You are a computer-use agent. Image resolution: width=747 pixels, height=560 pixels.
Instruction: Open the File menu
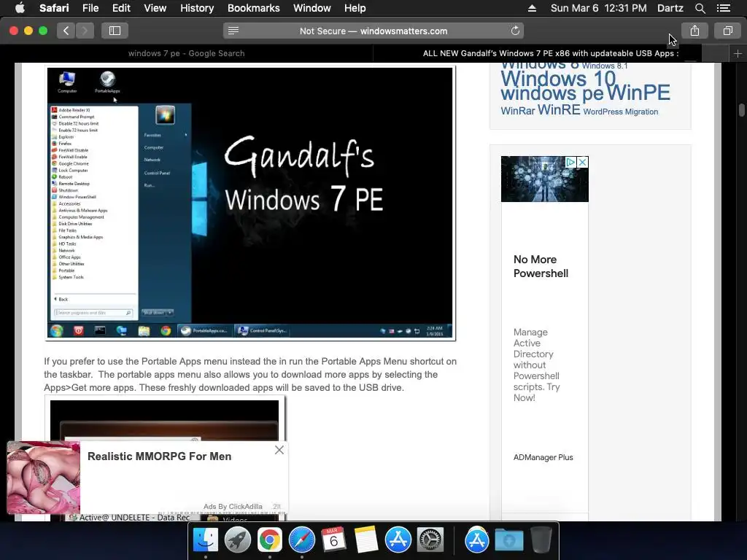point(90,8)
